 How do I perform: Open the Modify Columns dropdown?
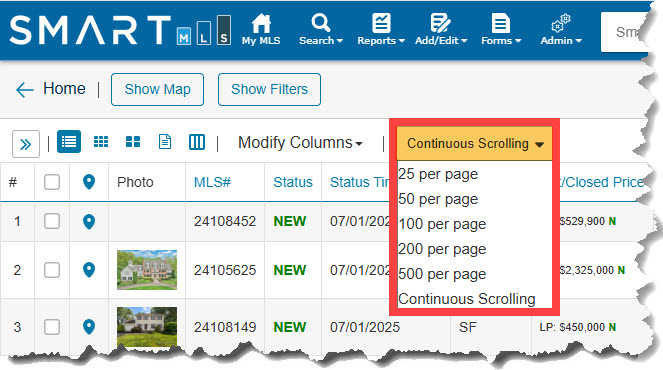pyautogui.click(x=300, y=143)
